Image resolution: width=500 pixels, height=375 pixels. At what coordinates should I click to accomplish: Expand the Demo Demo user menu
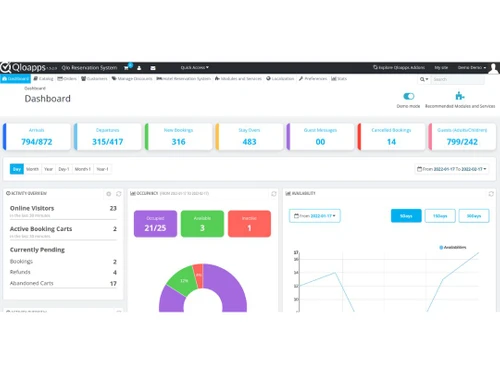coord(472,67)
